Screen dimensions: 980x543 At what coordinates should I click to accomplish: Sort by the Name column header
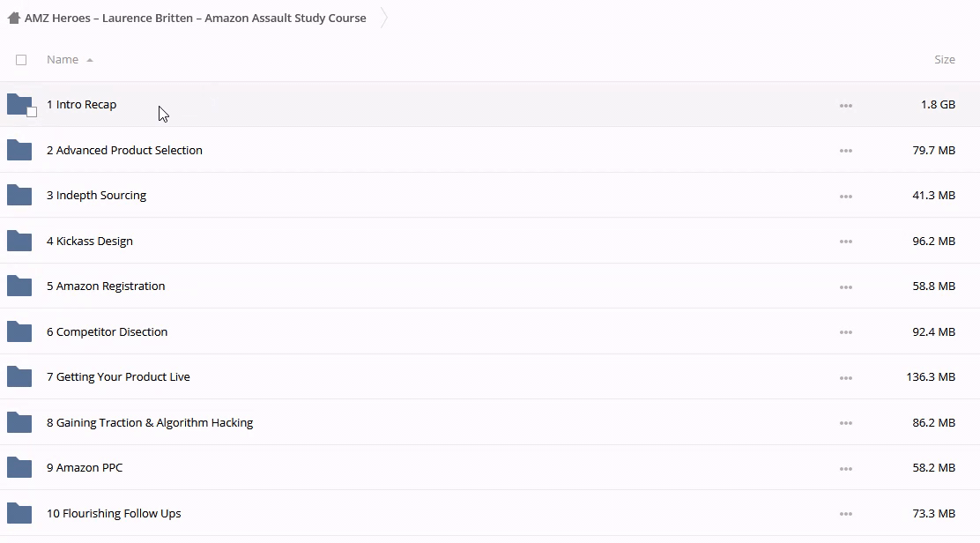[63, 60]
